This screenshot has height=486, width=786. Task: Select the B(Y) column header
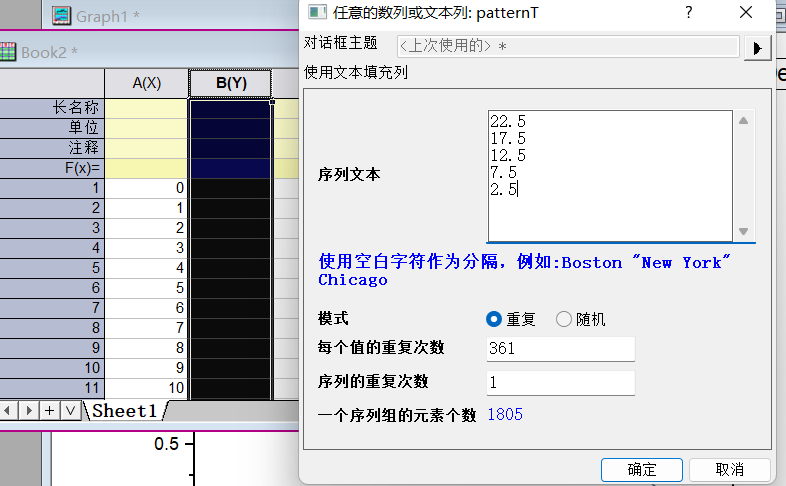click(x=231, y=82)
